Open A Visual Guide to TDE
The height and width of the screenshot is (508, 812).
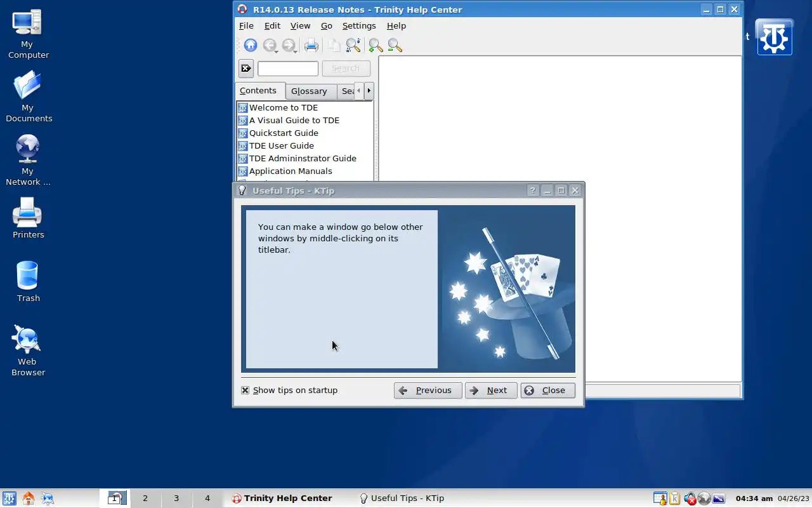point(294,120)
